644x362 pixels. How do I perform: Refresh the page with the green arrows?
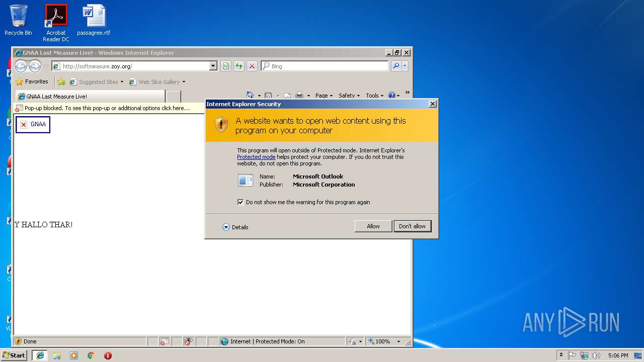(239, 66)
